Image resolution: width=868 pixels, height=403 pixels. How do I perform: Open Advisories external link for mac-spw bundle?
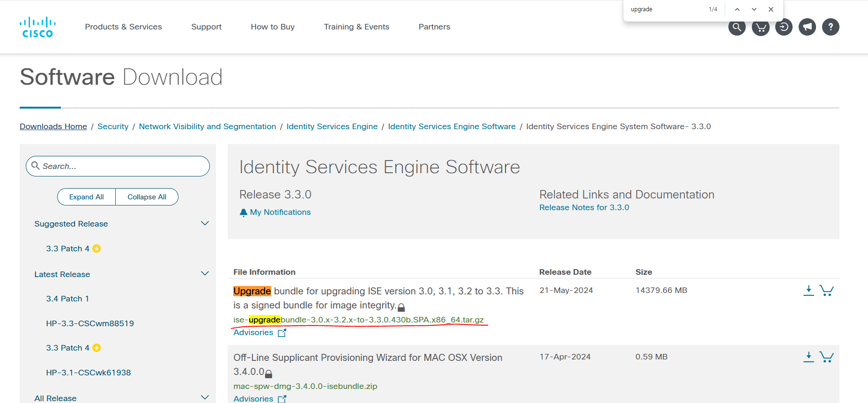[x=282, y=399]
